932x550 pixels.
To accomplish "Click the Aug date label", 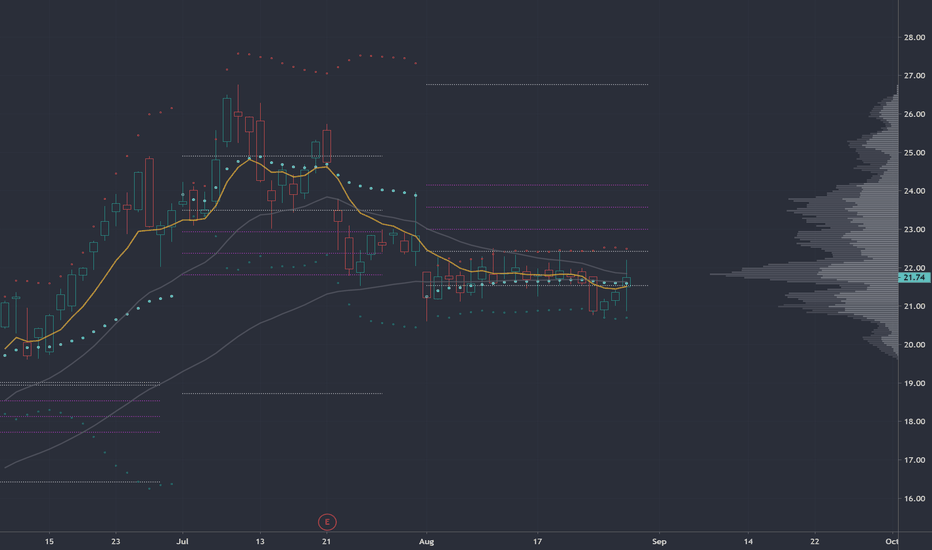I will (426, 542).
